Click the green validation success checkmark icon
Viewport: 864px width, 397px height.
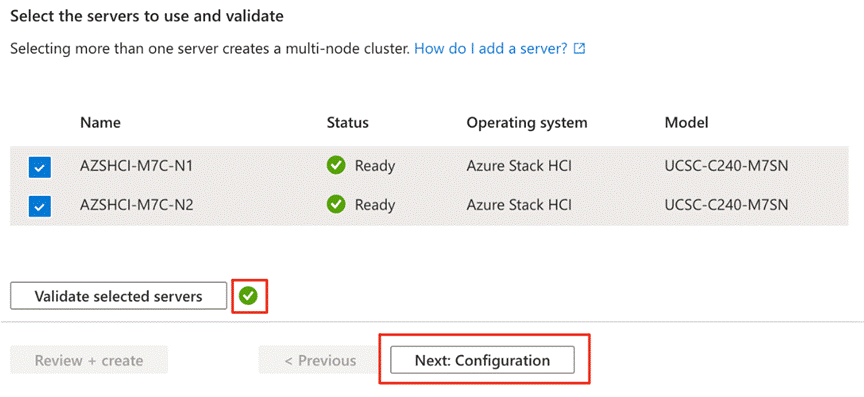point(249,297)
